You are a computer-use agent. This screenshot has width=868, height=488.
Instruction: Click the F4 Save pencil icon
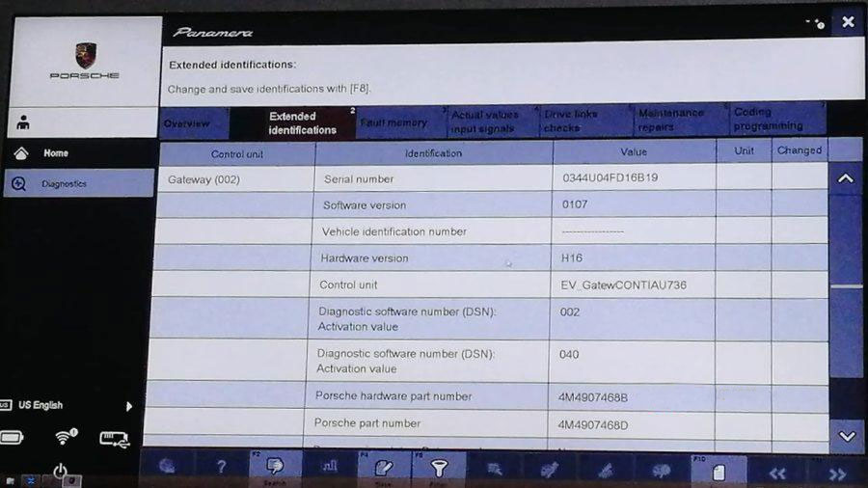384,468
